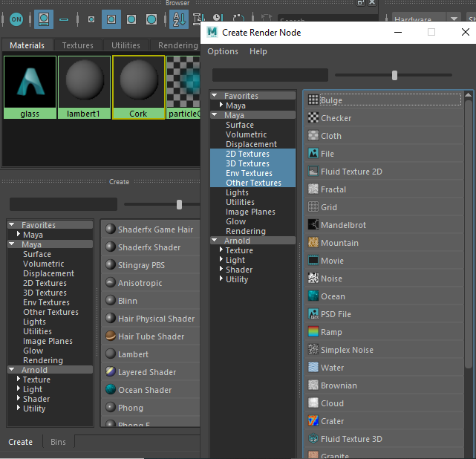Collapse the Maya section in render node tree
476x459 pixels.
tap(215, 115)
